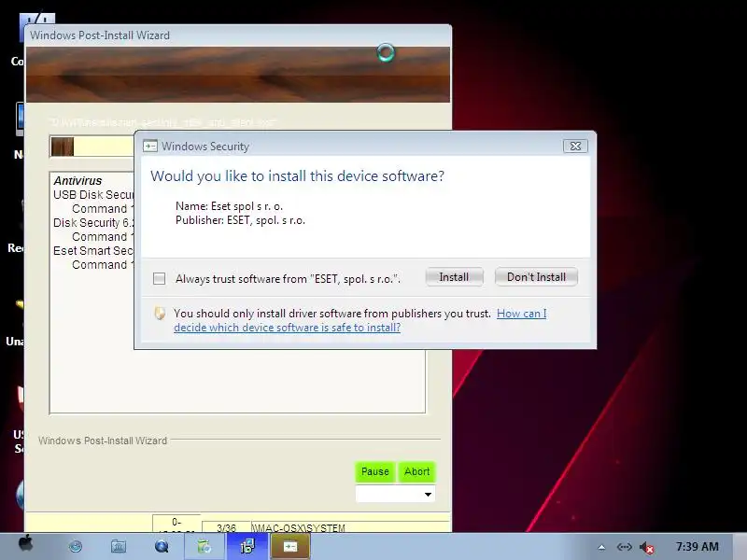
Task: Click the Windows Security title bar icon
Action: point(150,146)
